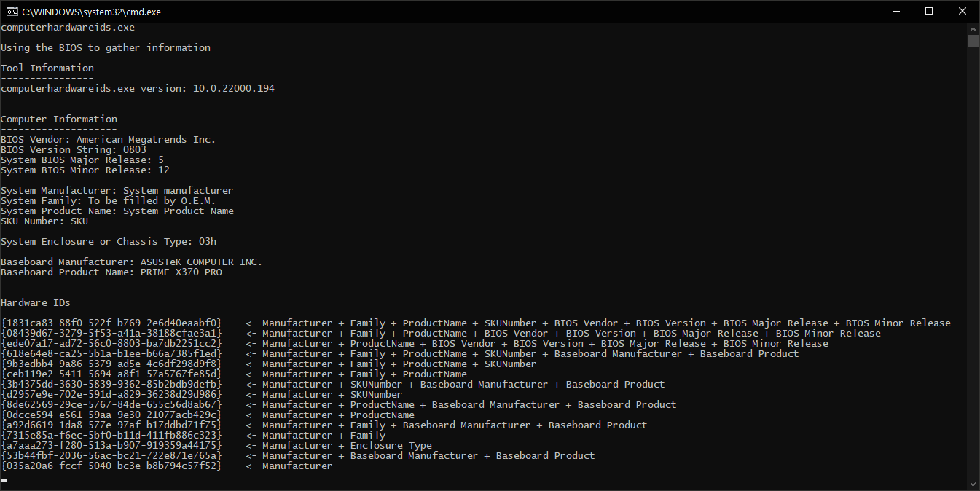
Task: Click 'System Enclosure or Chassis Type: 03h' line
Action: 109,241
